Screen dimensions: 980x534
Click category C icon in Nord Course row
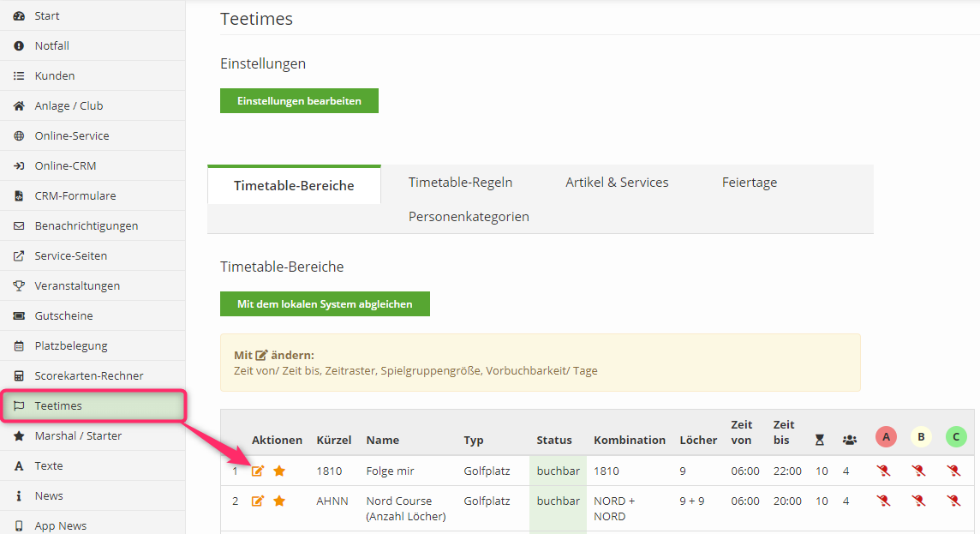pyautogui.click(x=954, y=501)
